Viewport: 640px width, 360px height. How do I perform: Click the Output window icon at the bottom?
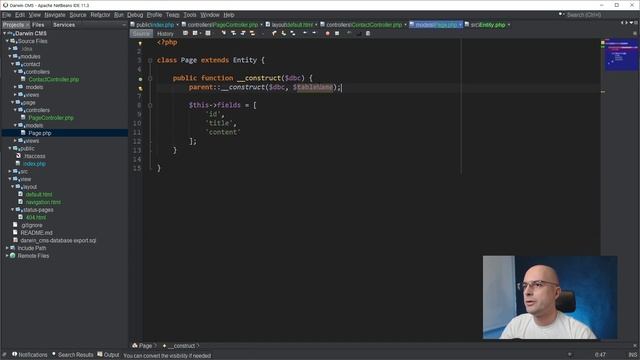point(100,354)
